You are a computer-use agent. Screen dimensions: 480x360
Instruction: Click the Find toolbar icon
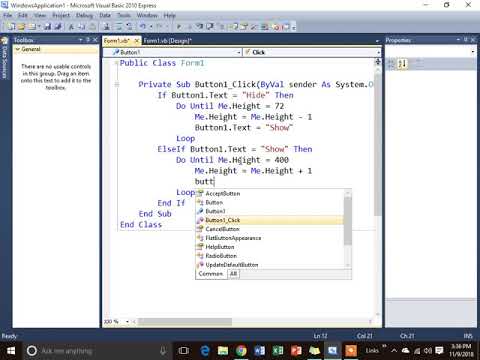[x=107, y=27]
